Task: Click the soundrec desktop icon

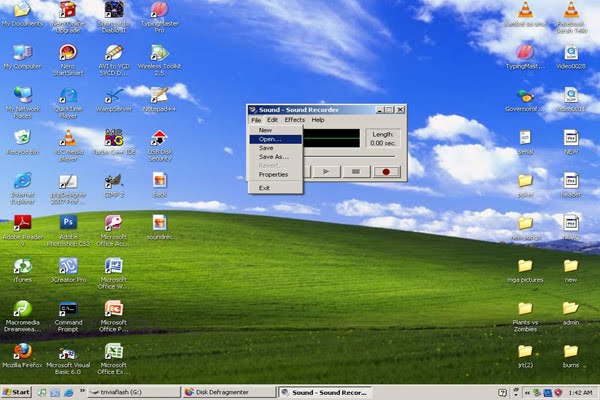Action: pos(159,227)
